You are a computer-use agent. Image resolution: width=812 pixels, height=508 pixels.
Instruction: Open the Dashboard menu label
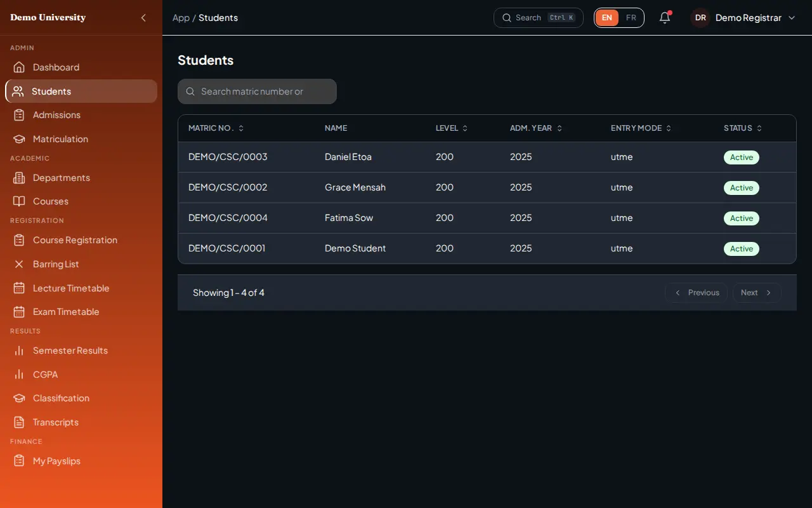coord(56,67)
